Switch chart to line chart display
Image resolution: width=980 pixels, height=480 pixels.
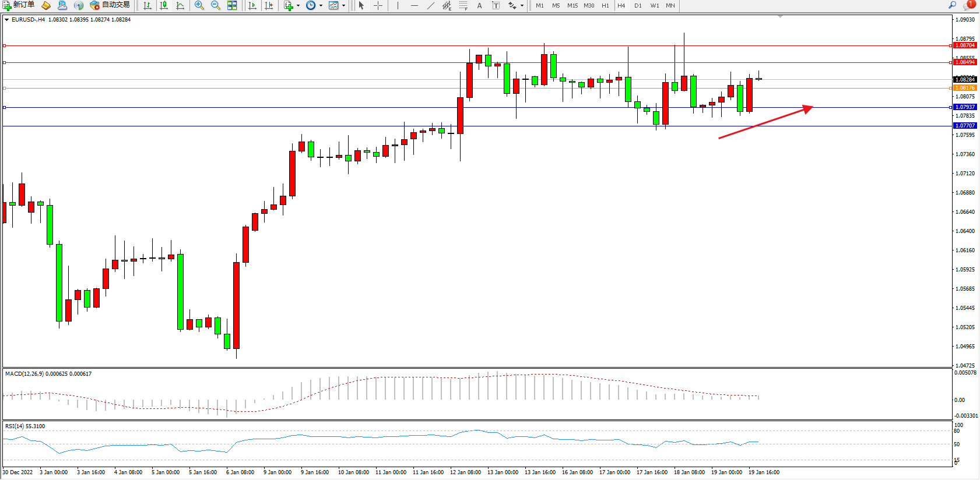click(180, 5)
